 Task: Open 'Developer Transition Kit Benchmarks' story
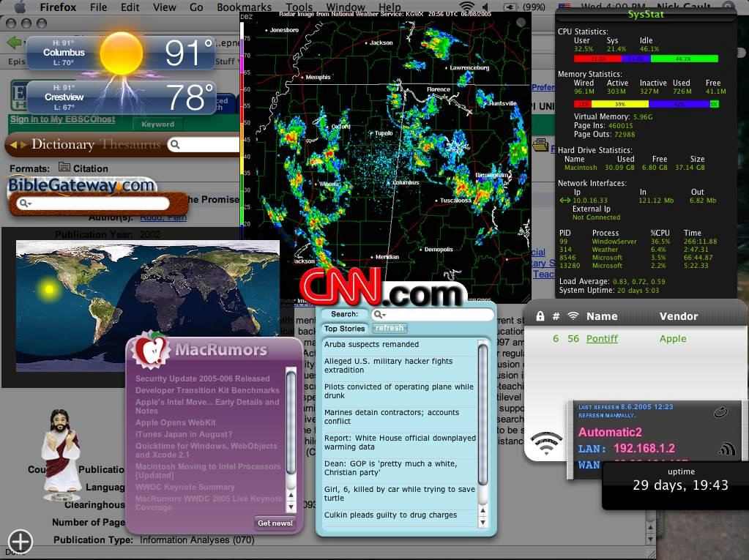[x=207, y=390]
